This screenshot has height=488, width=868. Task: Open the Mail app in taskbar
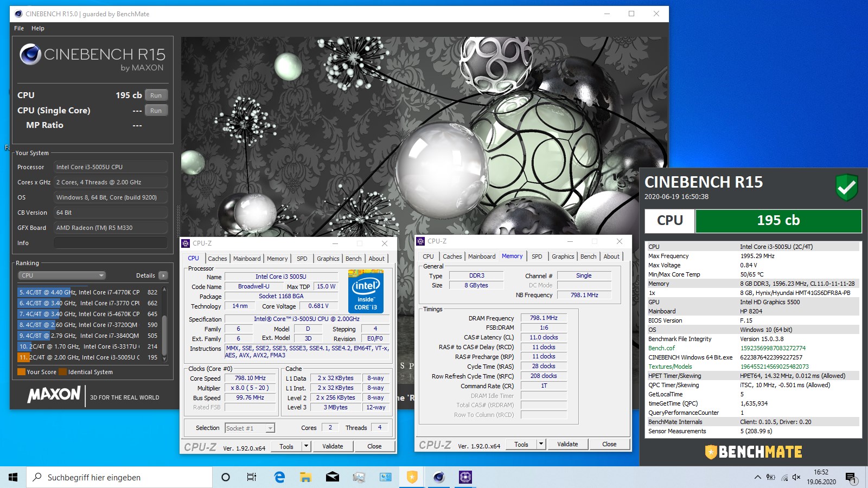(332, 477)
